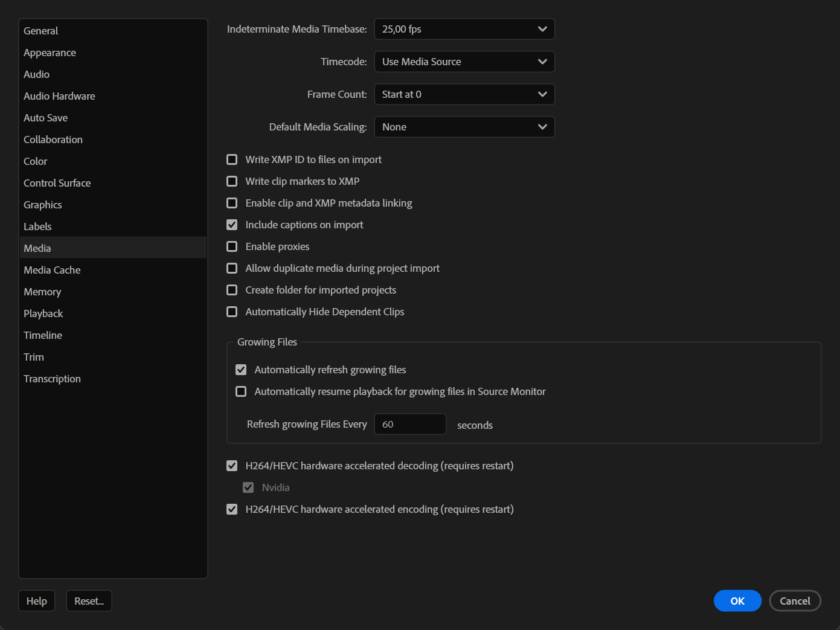
Task: Open the Timecode dropdown
Action: (x=464, y=61)
